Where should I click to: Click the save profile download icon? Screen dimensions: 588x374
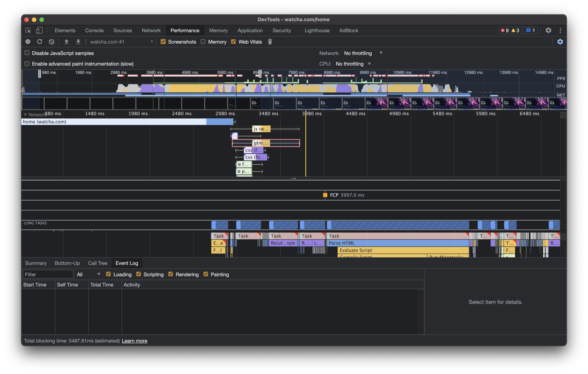78,42
